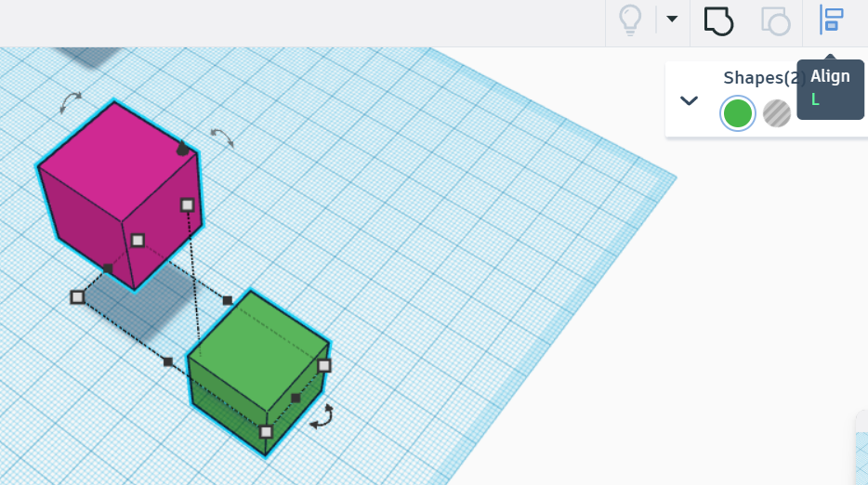This screenshot has width=868, height=485.
Task: Click the white corner handle at green cube's bottom
Action: coord(267,432)
